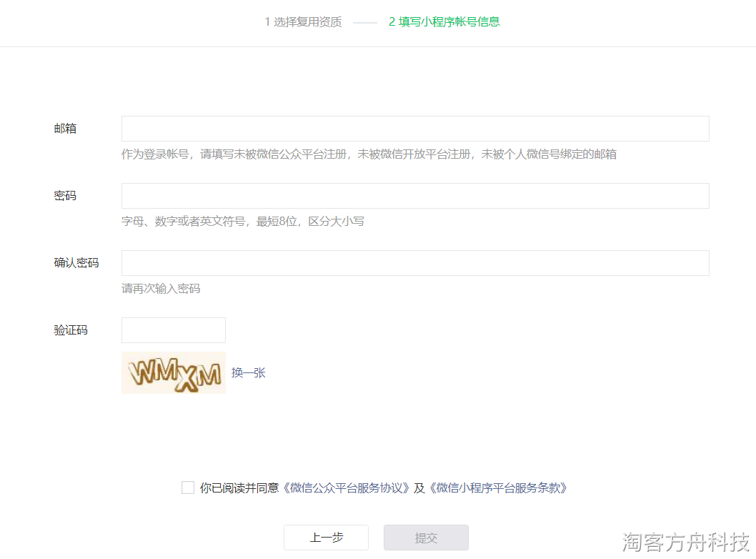Click the 验证码 field label

[71, 330]
